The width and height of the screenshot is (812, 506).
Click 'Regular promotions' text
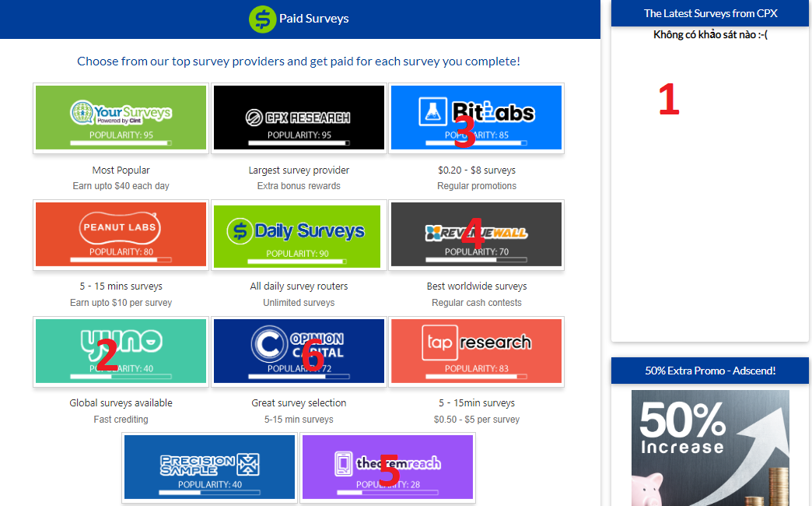[477, 185]
